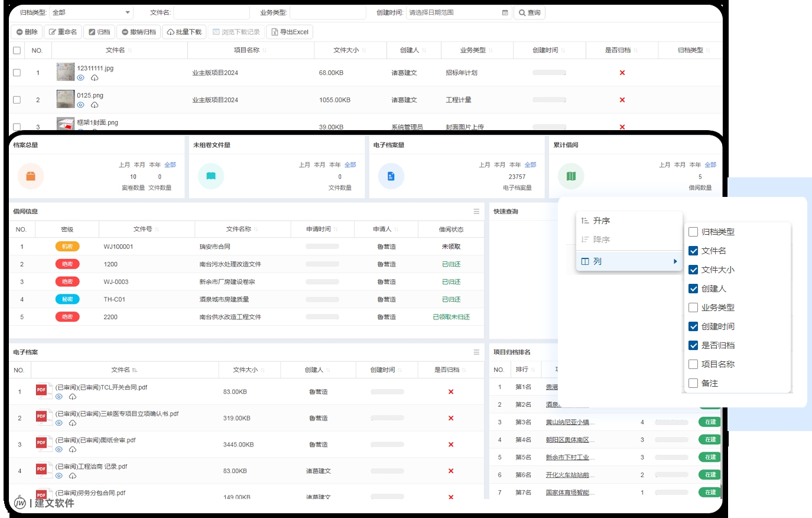Viewport: 812px width, 518px height.
Task: Click the blue 电子档案量 document icon
Action: tap(391, 176)
